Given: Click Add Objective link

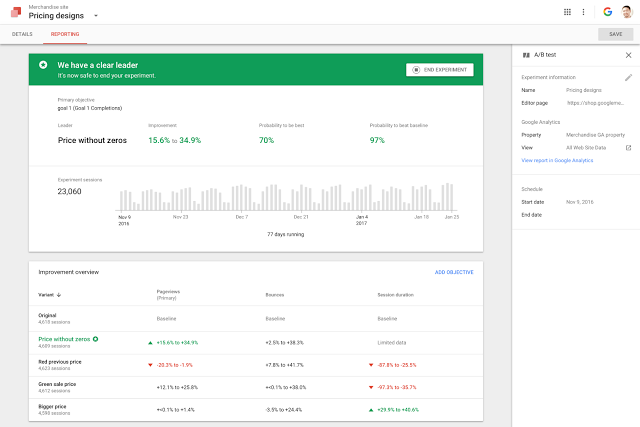Looking at the screenshot, I should pyautogui.click(x=454, y=272).
